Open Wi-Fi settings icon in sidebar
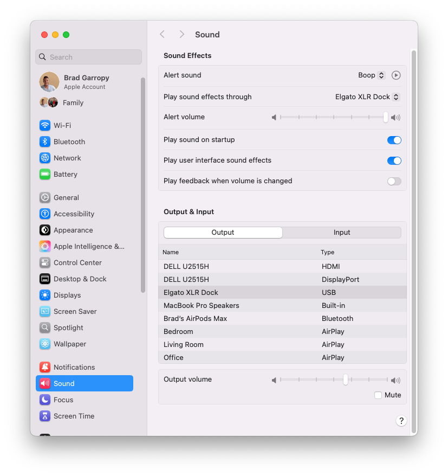 [x=45, y=125]
